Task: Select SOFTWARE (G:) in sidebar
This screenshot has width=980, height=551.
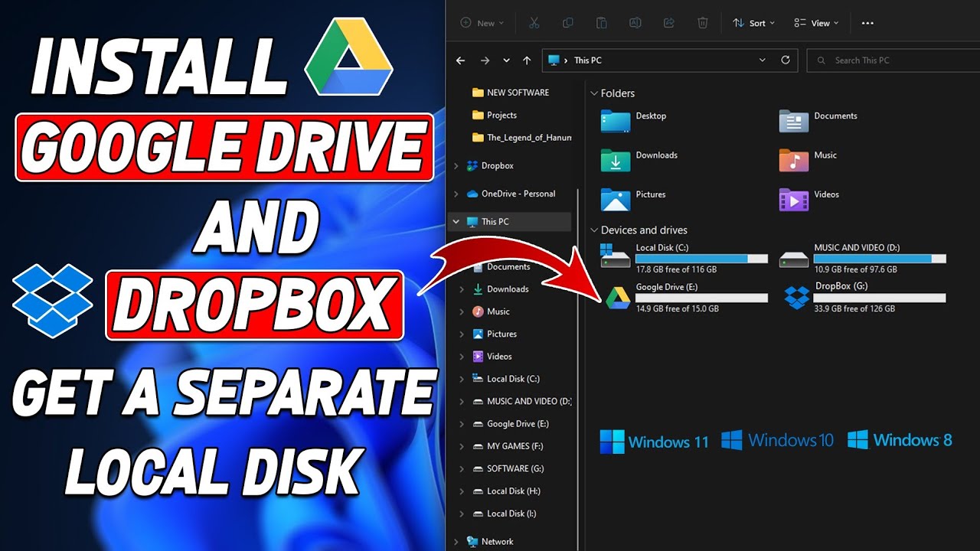Action: click(508, 468)
